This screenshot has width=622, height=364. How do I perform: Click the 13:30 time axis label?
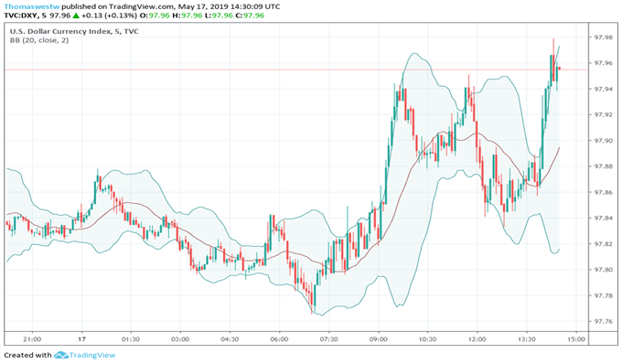(x=526, y=339)
